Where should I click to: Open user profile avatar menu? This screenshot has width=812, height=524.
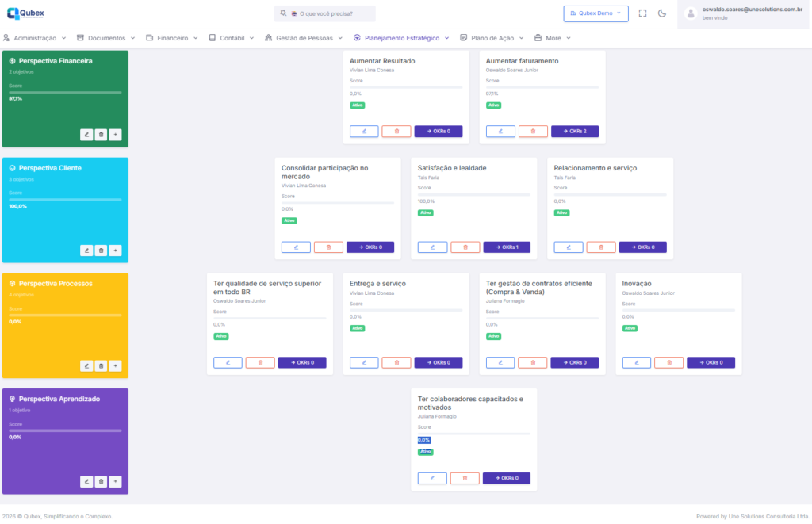(691, 13)
